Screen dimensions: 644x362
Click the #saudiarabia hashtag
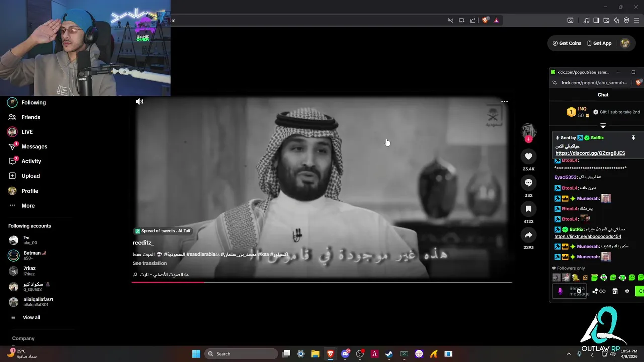pos(202,254)
